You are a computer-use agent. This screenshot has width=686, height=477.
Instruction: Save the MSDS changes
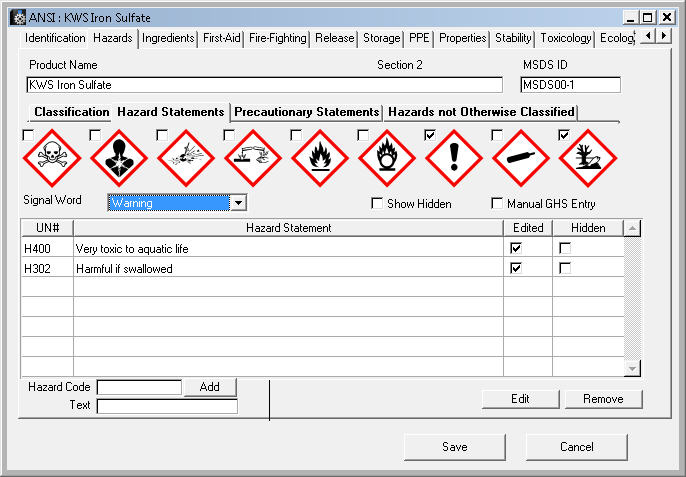[455, 447]
